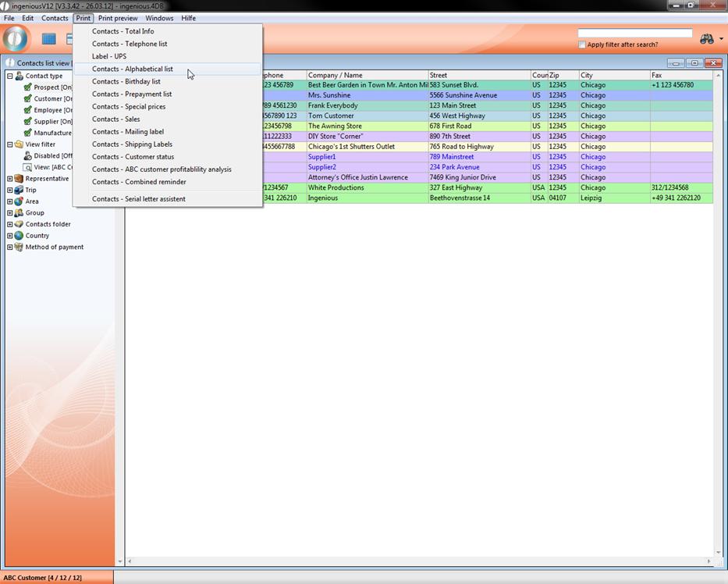Click the Group people icon

point(19,212)
